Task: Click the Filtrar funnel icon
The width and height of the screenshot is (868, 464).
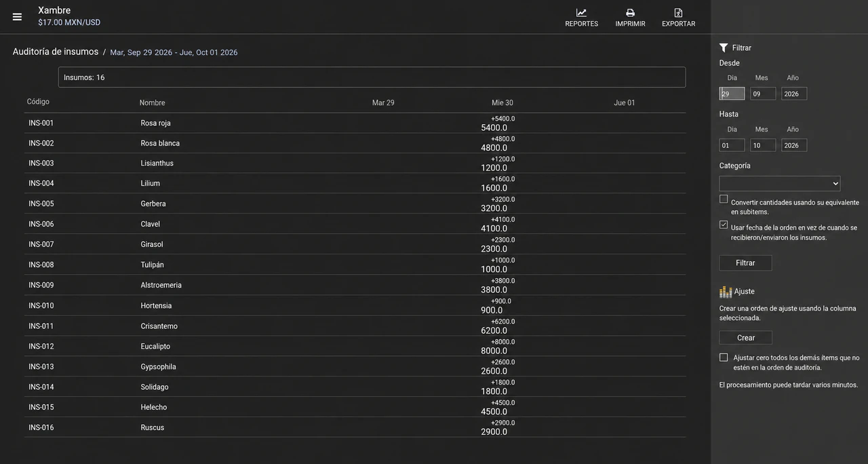Action: tap(724, 47)
